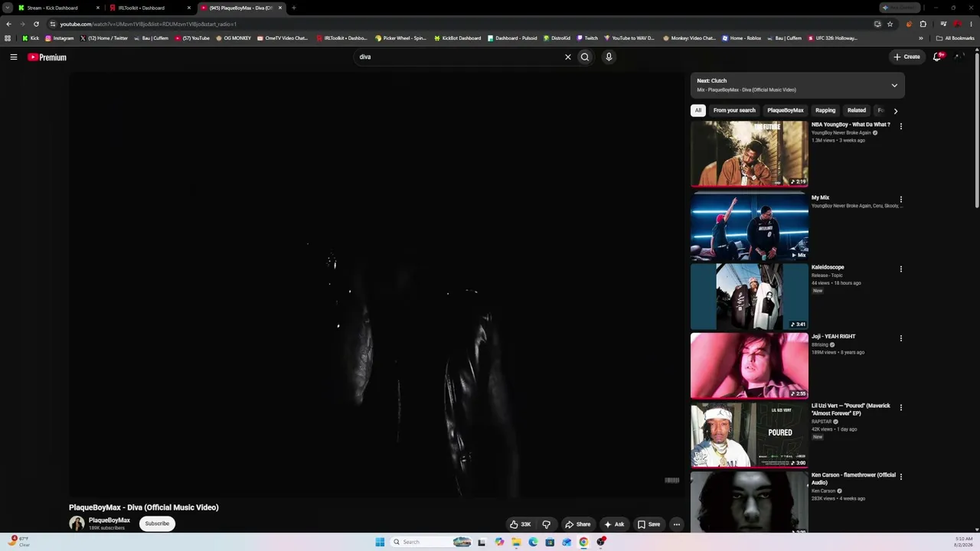Screen dimensions: 980x551
Task: Dislike the Diva video
Action: (547, 524)
